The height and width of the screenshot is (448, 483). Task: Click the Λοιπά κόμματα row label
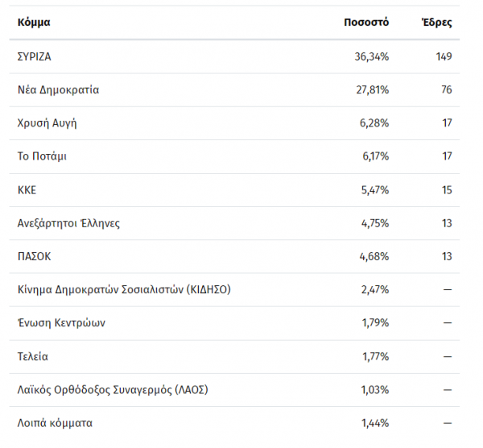(53, 422)
